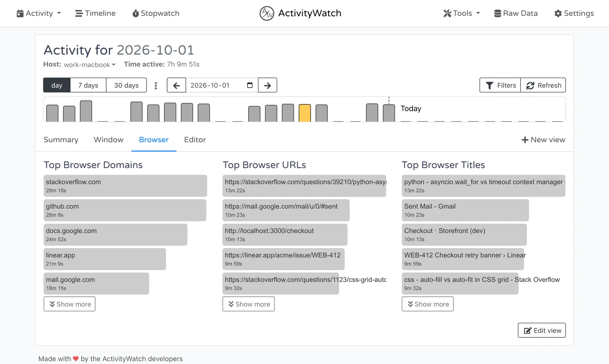
Task: Click the stackoverflow.com domain bar
Action: click(x=125, y=186)
